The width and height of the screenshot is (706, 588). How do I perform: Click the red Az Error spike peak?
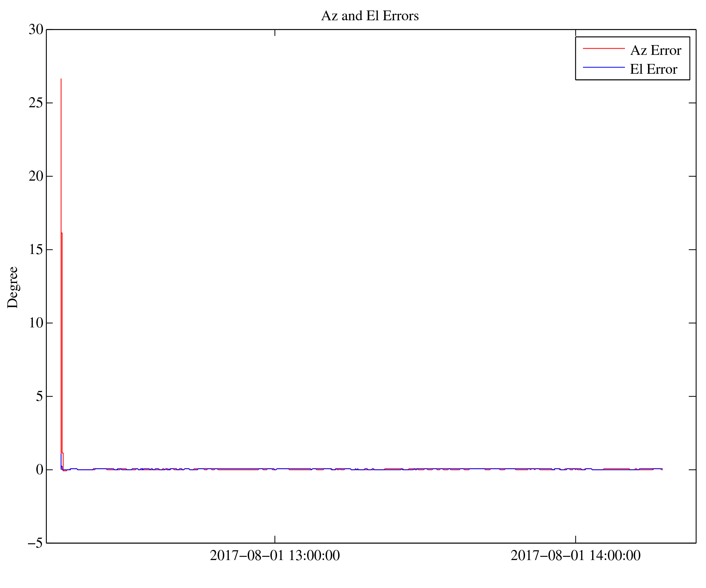(61, 79)
